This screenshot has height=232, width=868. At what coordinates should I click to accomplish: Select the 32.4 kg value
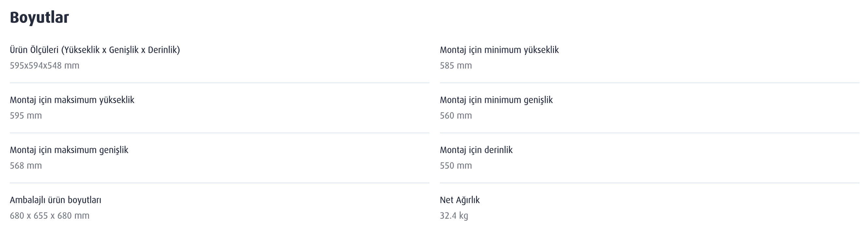[454, 216]
